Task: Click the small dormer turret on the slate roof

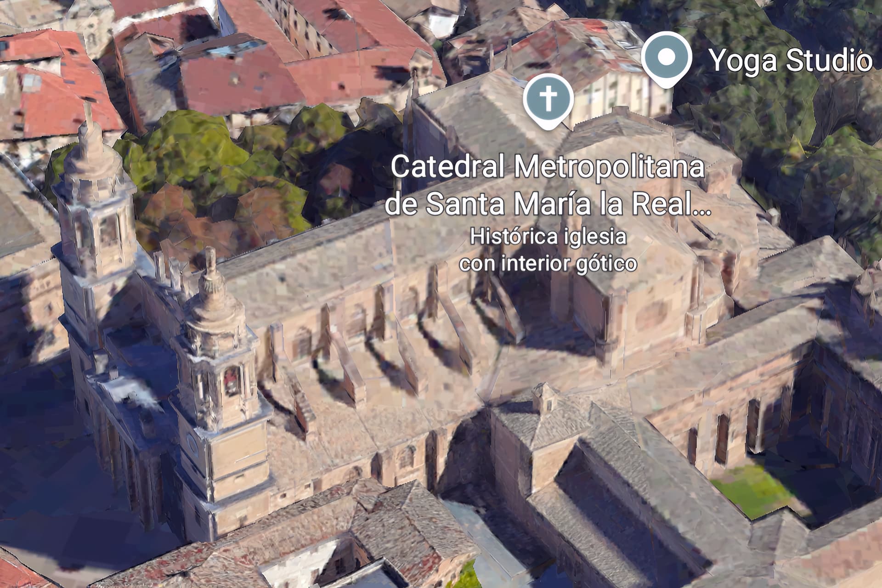Action: point(545,399)
